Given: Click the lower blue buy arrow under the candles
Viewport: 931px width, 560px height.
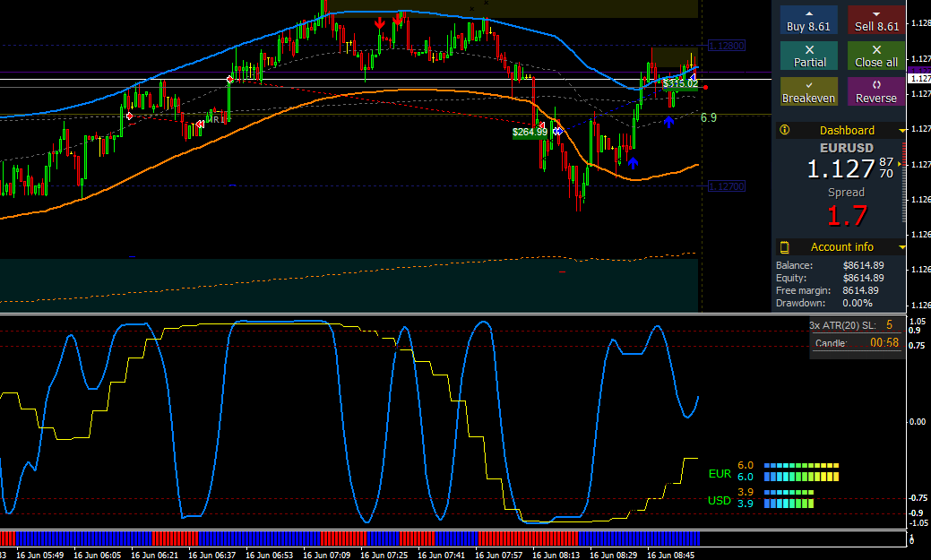Looking at the screenshot, I should point(633,162).
